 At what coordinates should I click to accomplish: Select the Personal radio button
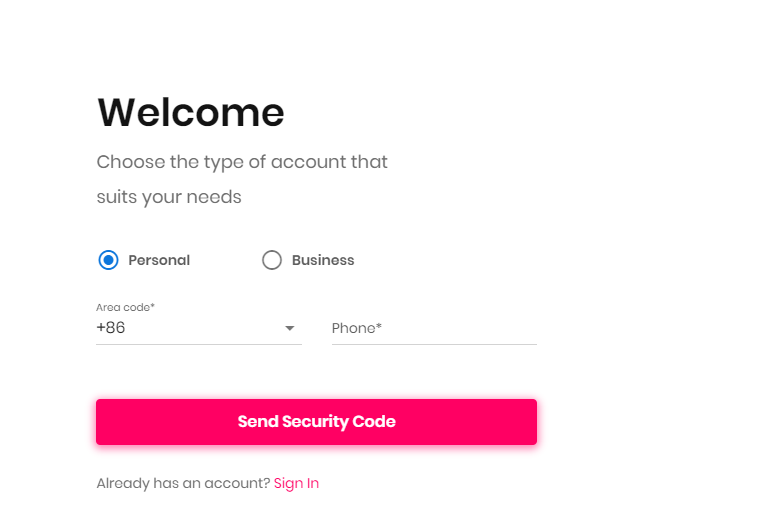pyautogui.click(x=108, y=260)
